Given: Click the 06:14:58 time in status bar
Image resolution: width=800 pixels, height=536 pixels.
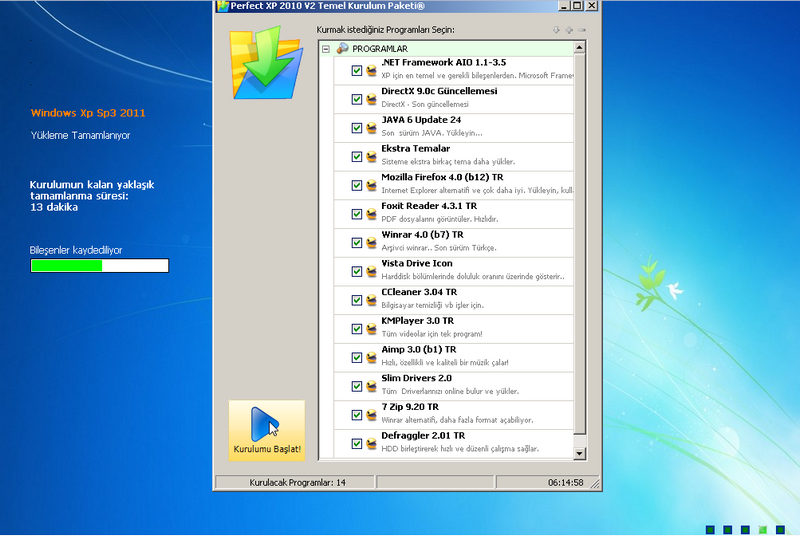Looking at the screenshot, I should (565, 482).
